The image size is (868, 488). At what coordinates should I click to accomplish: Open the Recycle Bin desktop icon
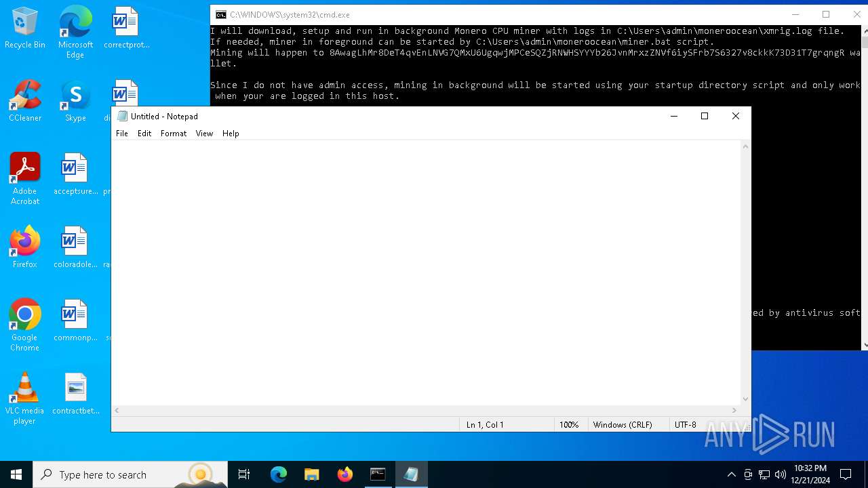click(25, 28)
